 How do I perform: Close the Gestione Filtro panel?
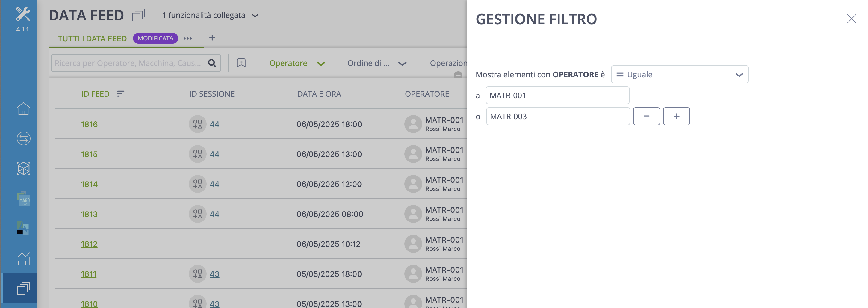point(852,19)
